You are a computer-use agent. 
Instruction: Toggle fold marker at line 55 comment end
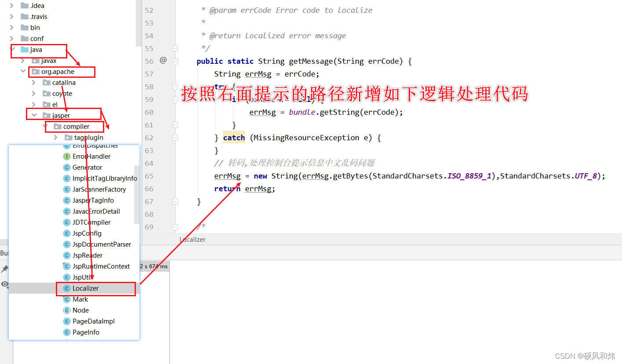tap(176, 48)
